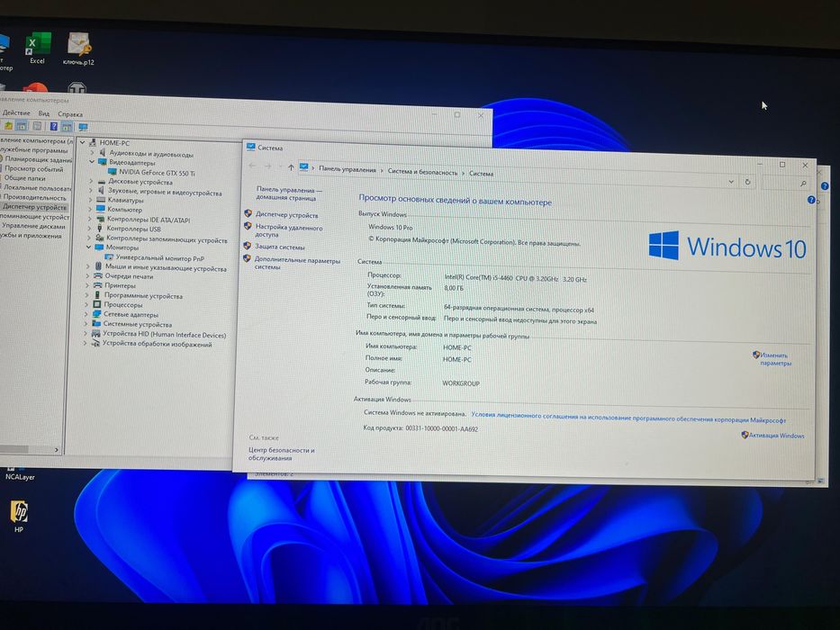Click the back arrow in the System window
The width and height of the screenshot is (840, 630).
click(x=252, y=166)
